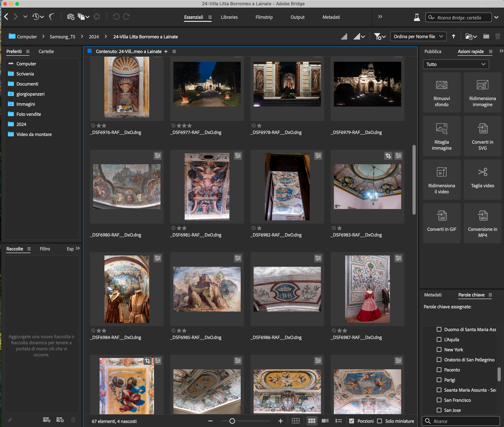This screenshot has width=504, height=427.
Task: Toggle the Porzioni checkbox
Action: click(x=352, y=421)
